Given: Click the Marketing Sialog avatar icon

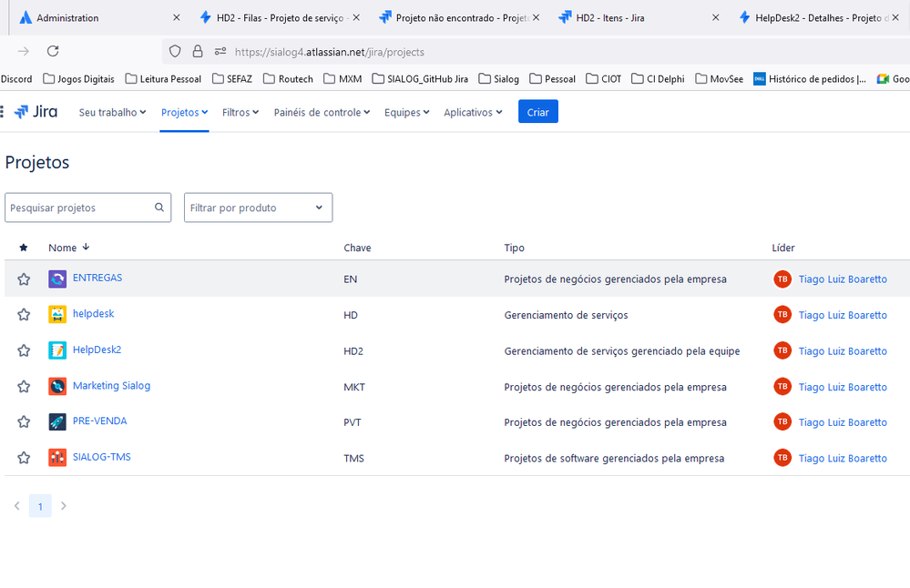Looking at the screenshot, I should [x=57, y=386].
